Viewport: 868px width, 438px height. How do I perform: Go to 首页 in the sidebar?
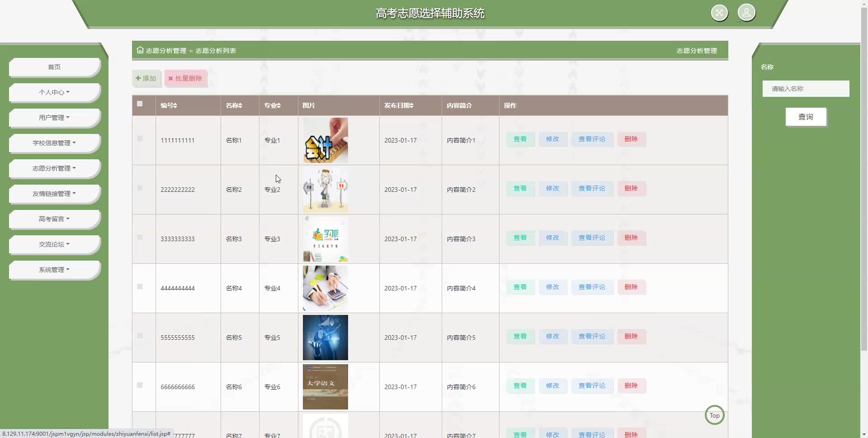54,67
